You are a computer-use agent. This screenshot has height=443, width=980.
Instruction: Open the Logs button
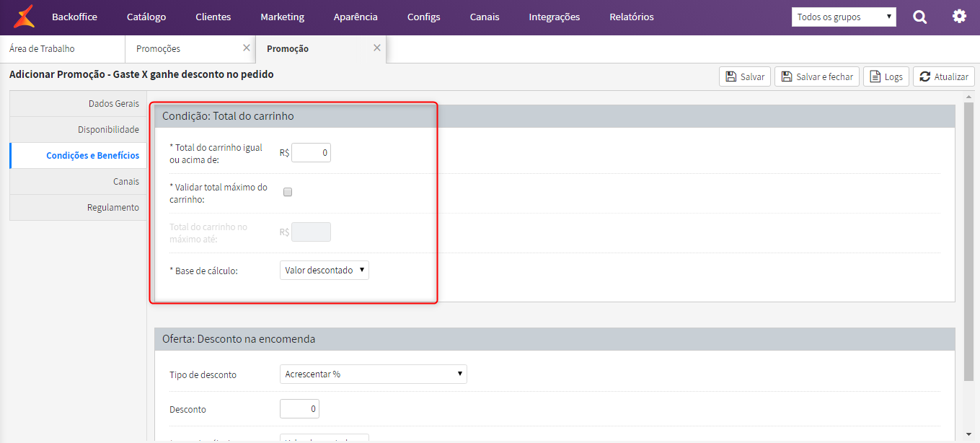[886, 76]
